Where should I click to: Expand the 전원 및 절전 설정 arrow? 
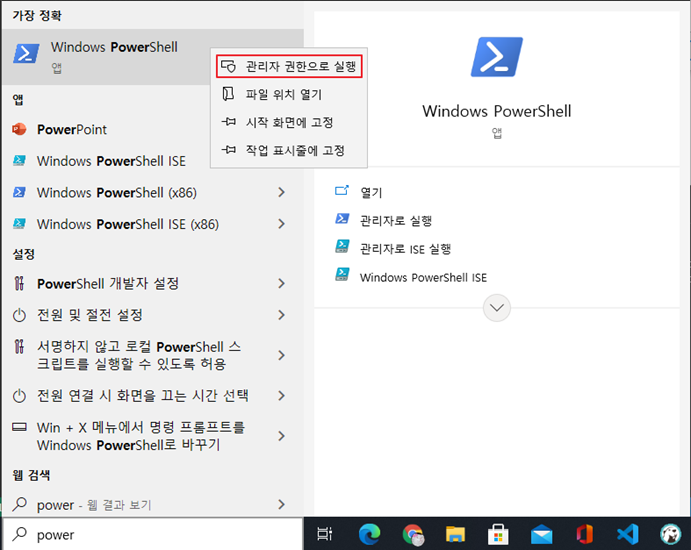point(281,315)
